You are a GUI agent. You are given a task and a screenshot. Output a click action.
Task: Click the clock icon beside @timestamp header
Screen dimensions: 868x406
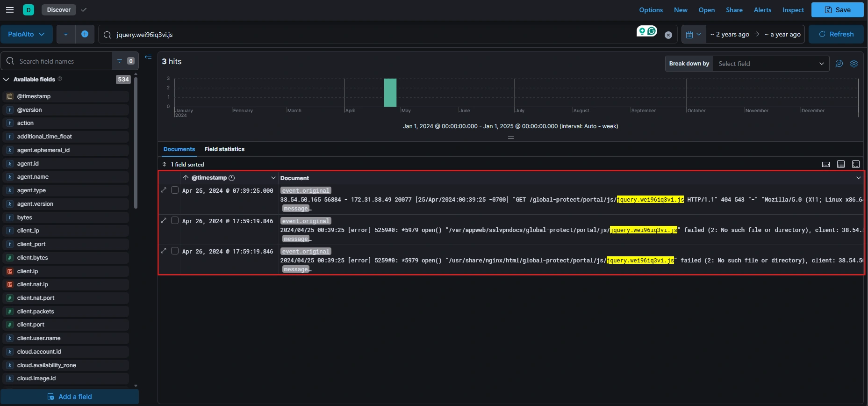click(x=232, y=178)
